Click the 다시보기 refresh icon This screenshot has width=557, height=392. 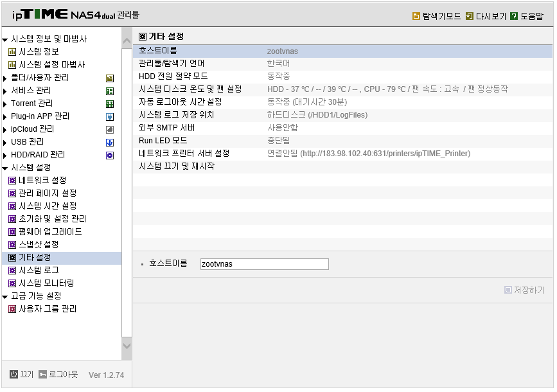[470, 16]
